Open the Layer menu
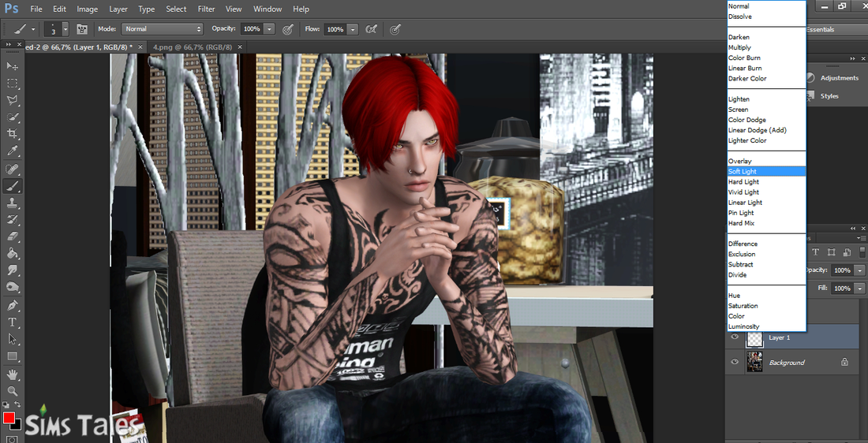The height and width of the screenshot is (443, 868). click(x=118, y=9)
